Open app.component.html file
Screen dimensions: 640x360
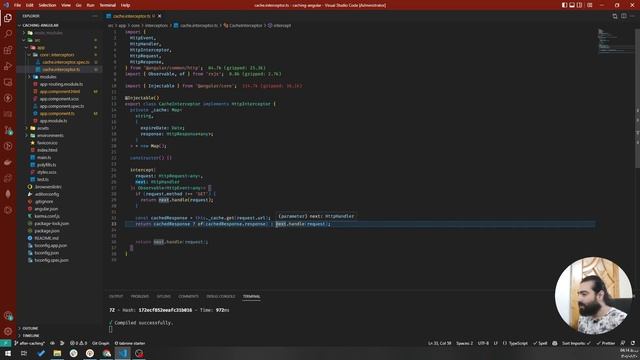(60, 91)
